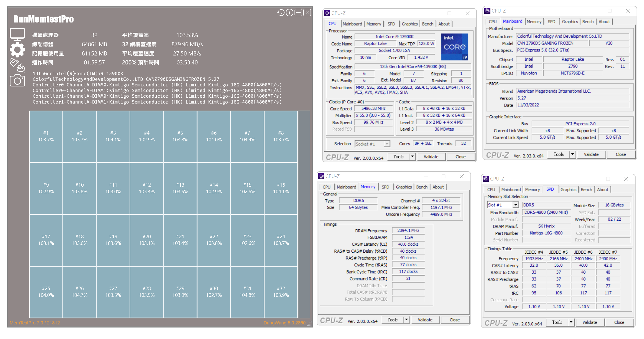Open Graphics tab in the Mainboard window
The height and width of the screenshot is (339, 644).
coord(570,22)
